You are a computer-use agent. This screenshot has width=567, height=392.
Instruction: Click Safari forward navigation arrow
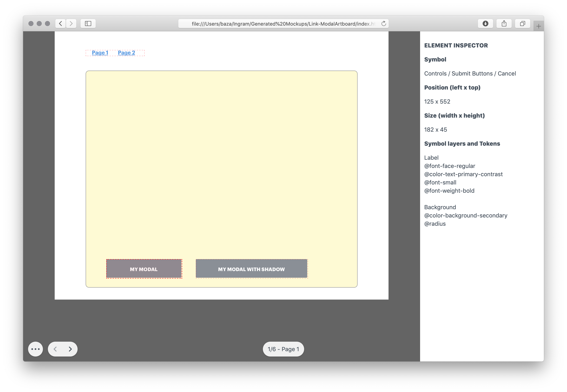71,24
